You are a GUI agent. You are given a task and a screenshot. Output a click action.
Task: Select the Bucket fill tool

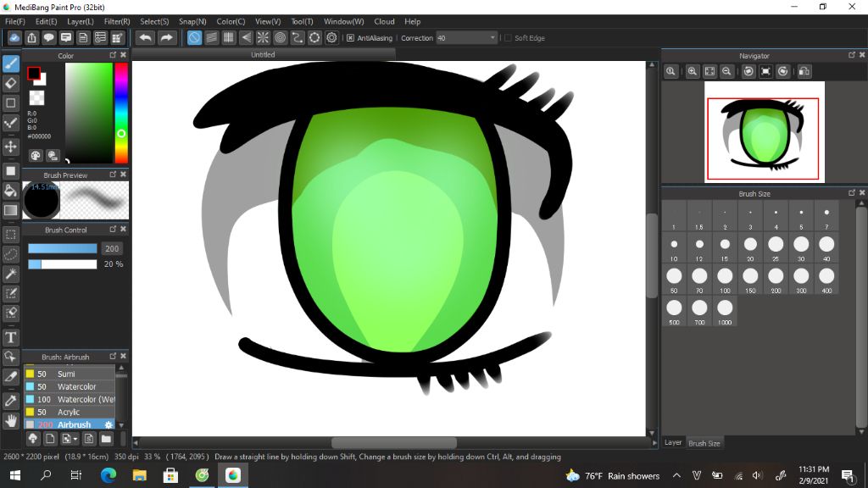(x=11, y=190)
